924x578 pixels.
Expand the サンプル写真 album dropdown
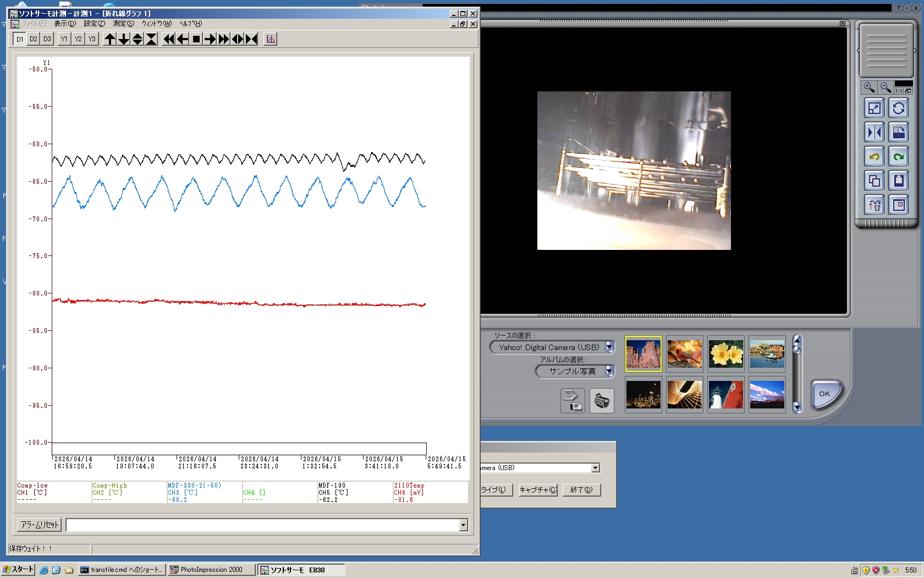click(609, 372)
